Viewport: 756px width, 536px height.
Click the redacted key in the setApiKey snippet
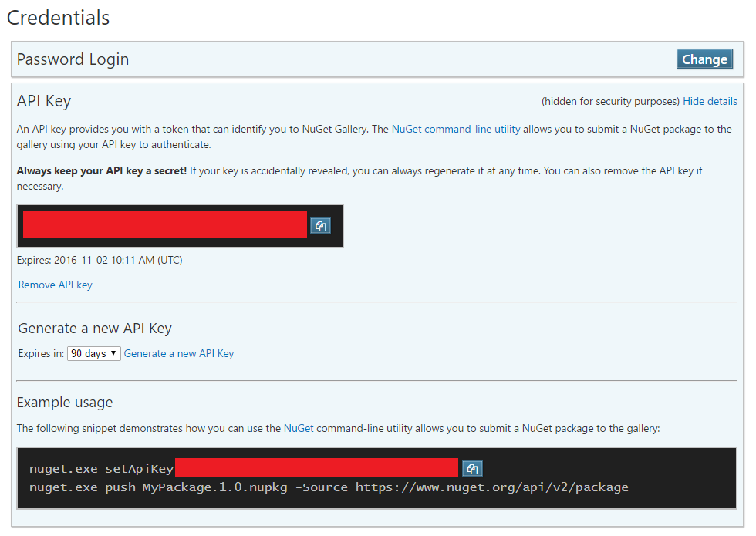[x=316, y=468]
